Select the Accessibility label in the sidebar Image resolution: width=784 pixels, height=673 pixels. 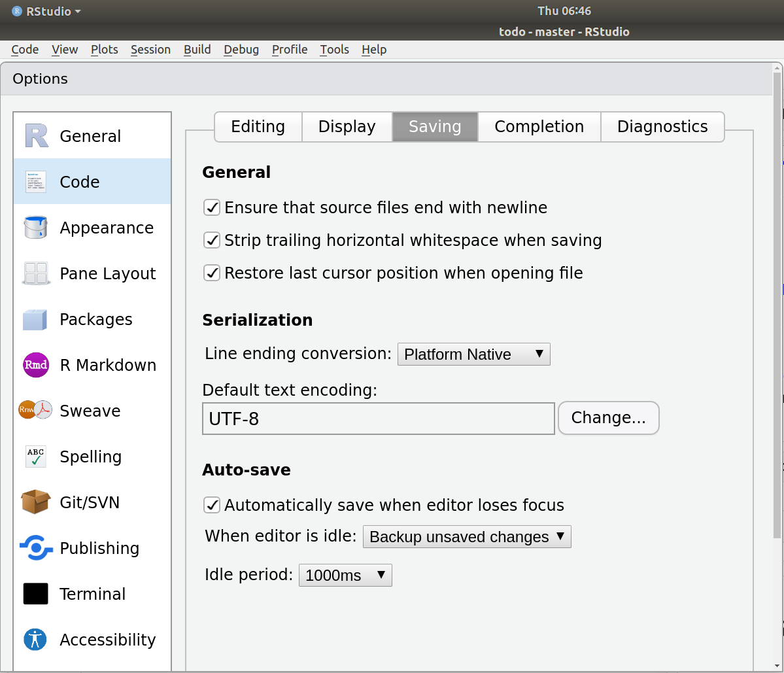pos(107,640)
